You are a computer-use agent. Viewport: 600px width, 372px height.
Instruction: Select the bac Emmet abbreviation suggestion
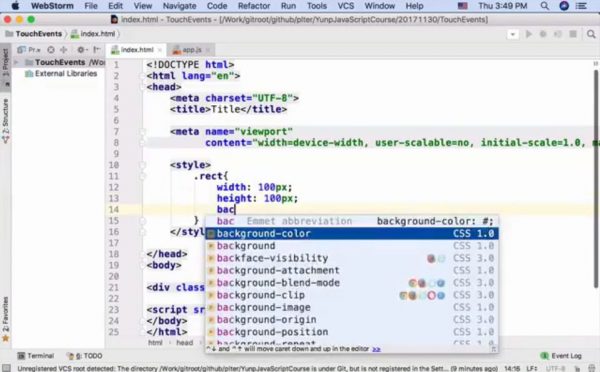pyautogui.click(x=352, y=221)
